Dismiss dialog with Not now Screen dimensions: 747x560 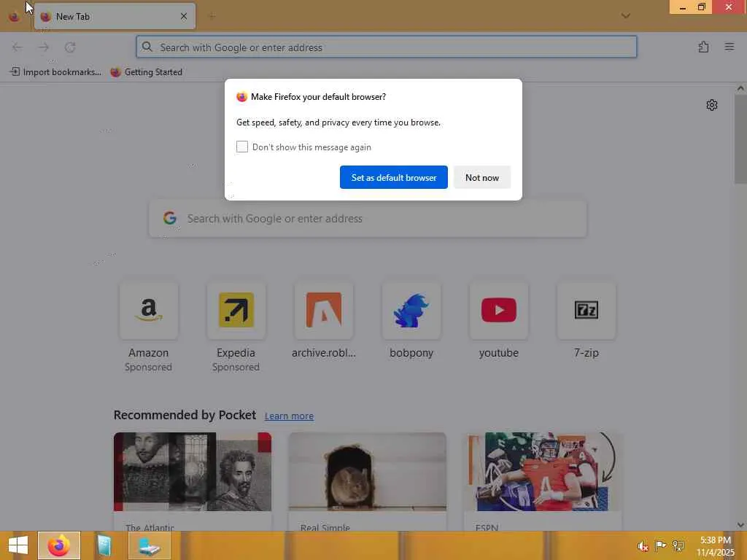481,177
